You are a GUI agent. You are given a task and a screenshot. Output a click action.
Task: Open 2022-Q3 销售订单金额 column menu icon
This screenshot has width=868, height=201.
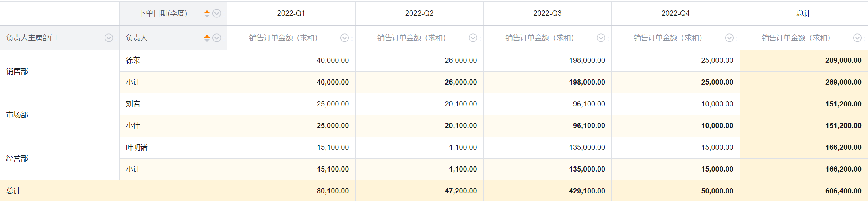coord(601,38)
